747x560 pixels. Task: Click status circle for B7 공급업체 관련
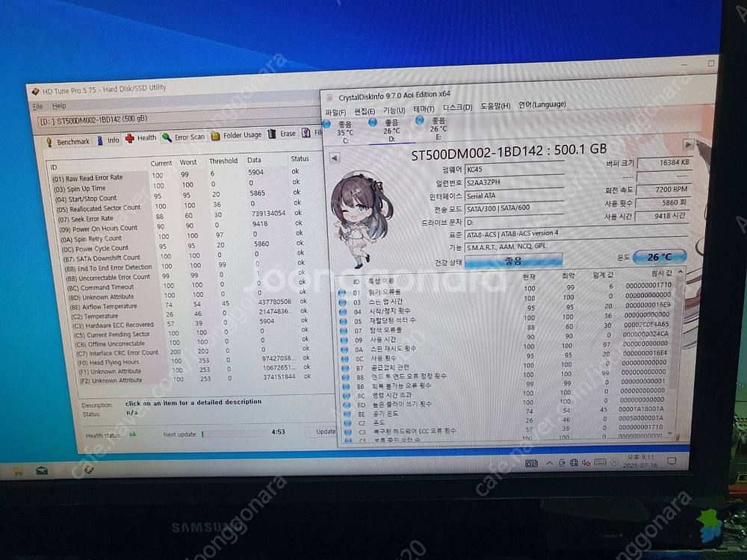tap(345, 368)
